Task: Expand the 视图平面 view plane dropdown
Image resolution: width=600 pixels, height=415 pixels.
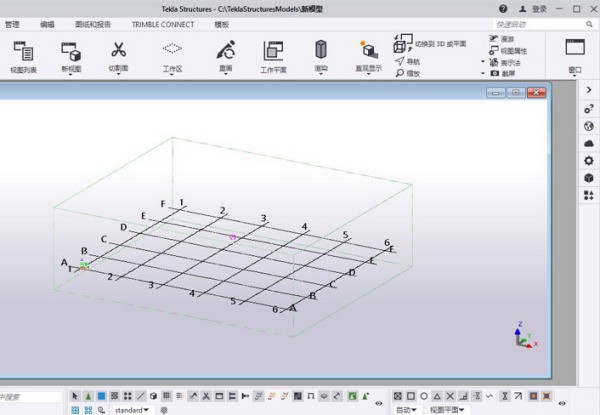Action: point(447,410)
